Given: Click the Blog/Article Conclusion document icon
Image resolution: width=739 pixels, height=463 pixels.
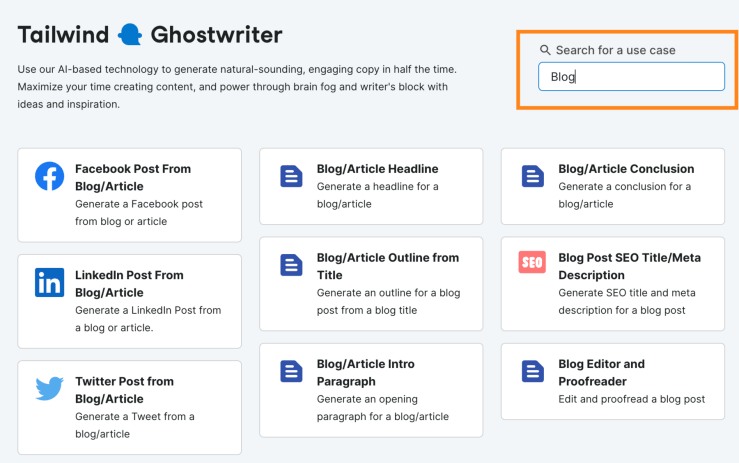Looking at the screenshot, I should coord(532,177).
